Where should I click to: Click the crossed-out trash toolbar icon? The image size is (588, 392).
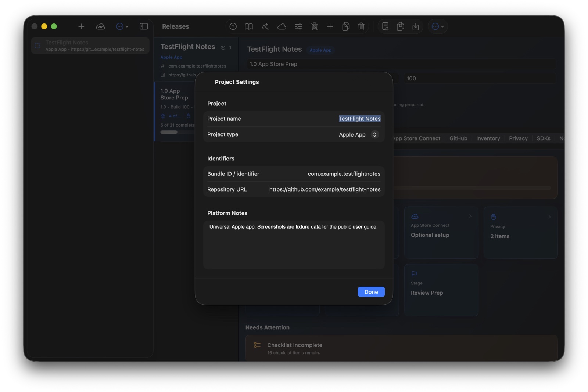click(x=315, y=26)
